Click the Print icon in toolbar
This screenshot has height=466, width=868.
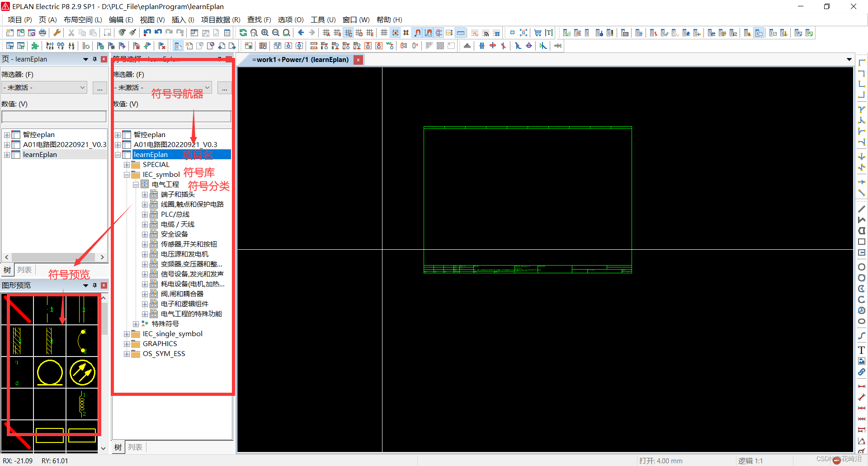tap(42, 33)
